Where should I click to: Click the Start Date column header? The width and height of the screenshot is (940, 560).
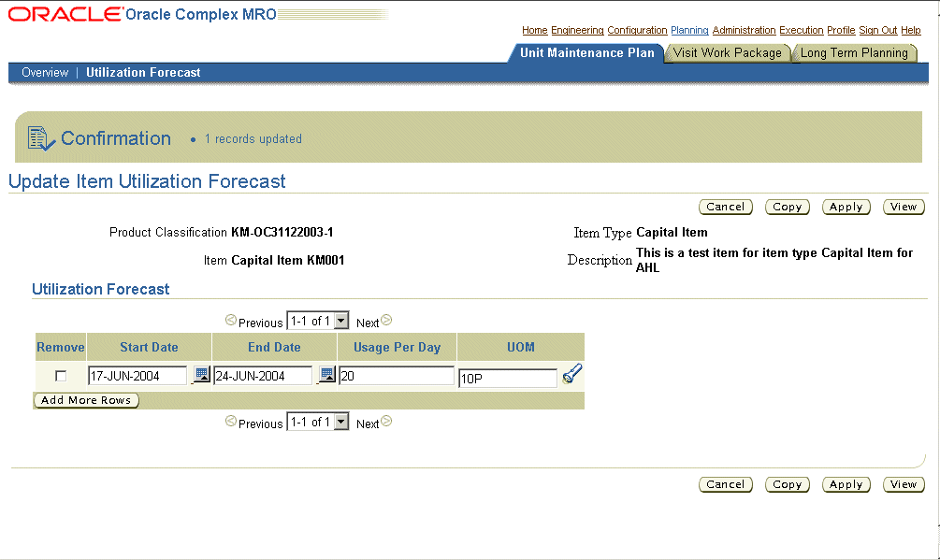pyautogui.click(x=149, y=348)
